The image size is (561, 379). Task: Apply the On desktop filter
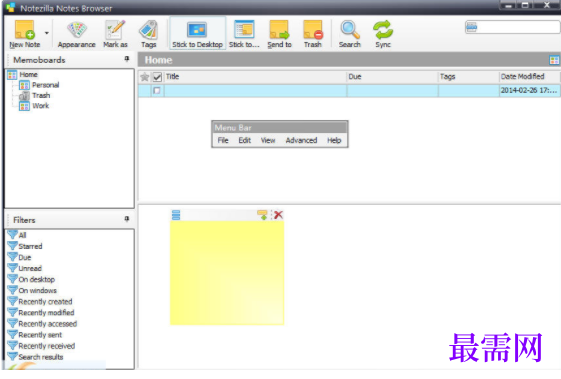(x=31, y=279)
